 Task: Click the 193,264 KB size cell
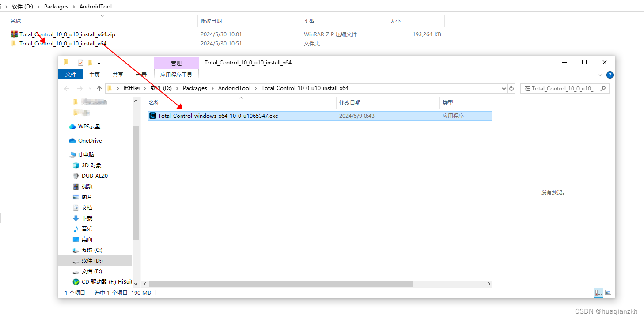tap(427, 34)
